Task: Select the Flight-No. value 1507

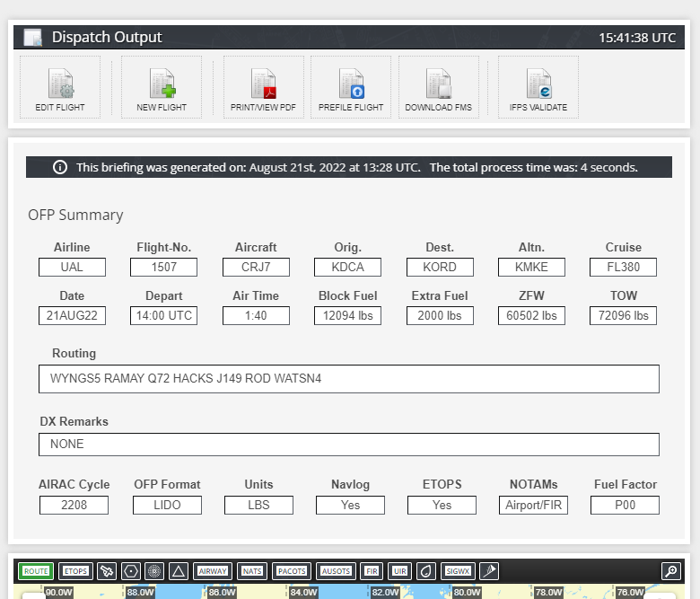Action: (x=164, y=267)
